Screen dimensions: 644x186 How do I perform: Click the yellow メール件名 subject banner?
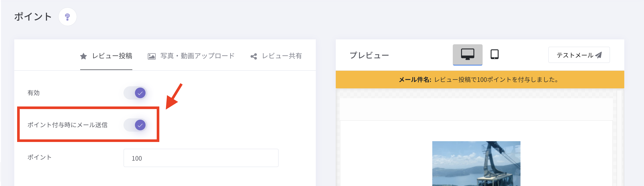tap(479, 80)
